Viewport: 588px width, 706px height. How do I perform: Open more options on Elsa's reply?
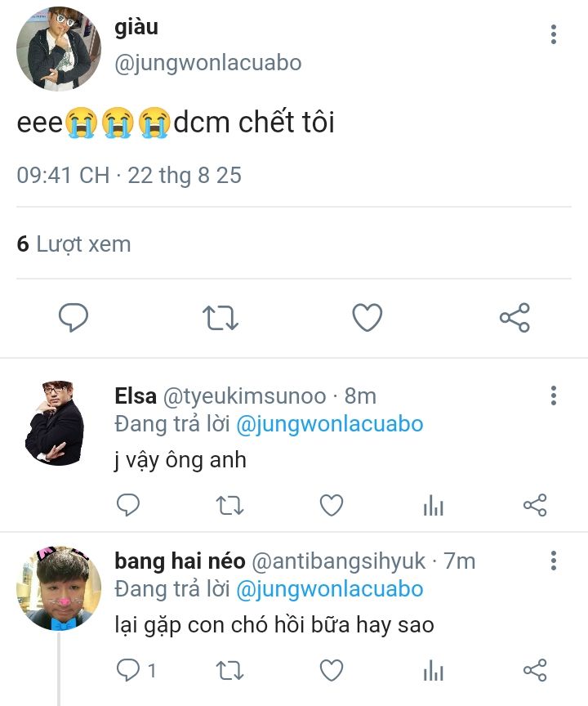pos(554,396)
